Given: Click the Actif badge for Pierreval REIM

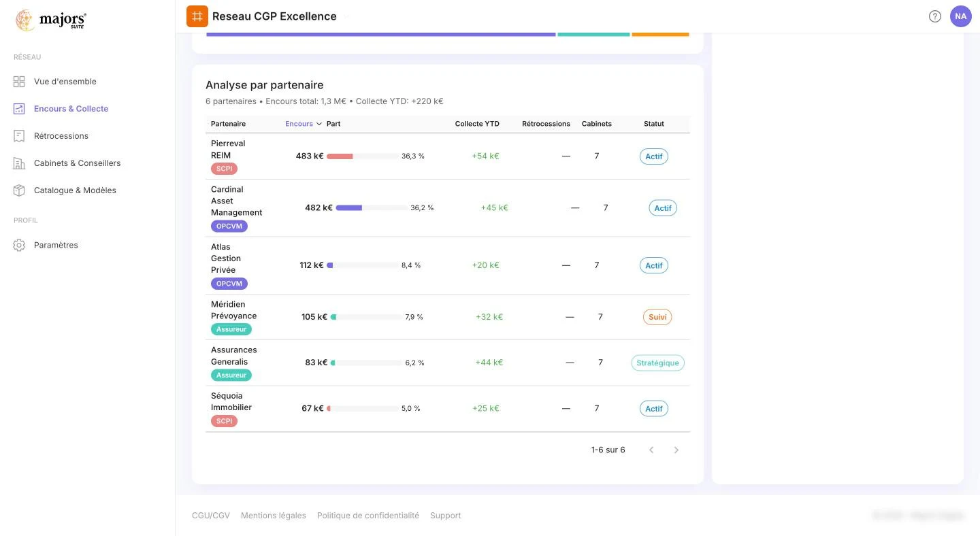Looking at the screenshot, I should click(654, 156).
